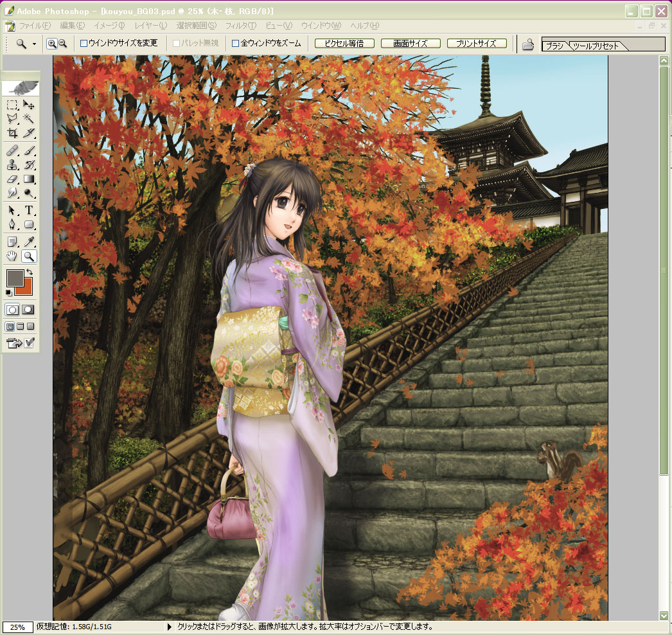Open the 編集(E) menu

pos(73,26)
